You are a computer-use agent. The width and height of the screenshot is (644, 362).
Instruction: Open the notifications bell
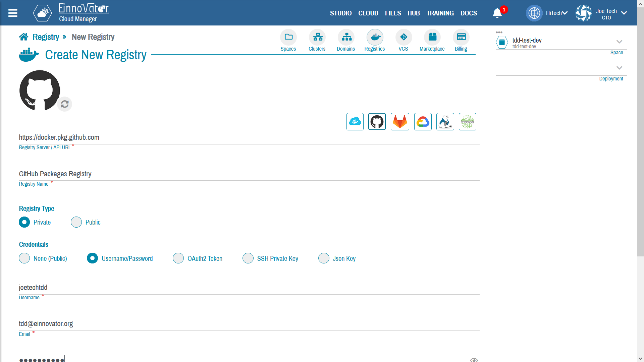tap(497, 13)
